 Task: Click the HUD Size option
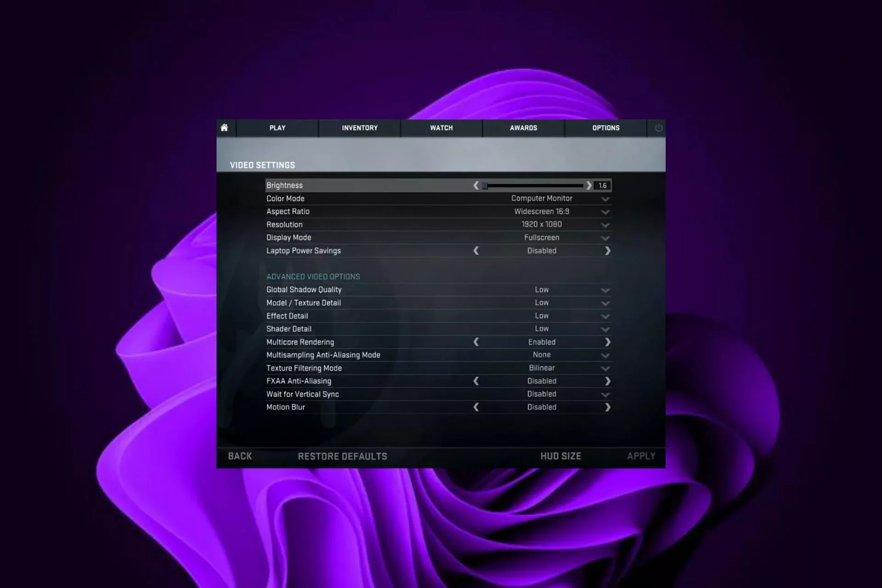[x=560, y=456]
